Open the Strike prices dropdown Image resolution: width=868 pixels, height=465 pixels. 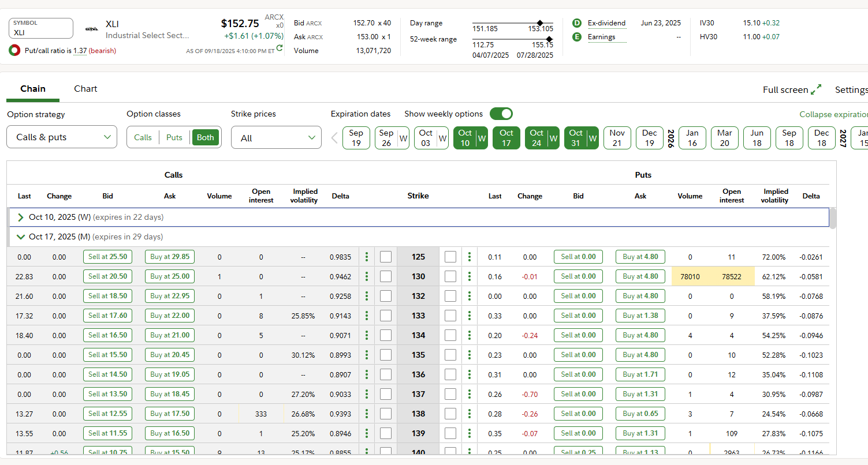276,138
